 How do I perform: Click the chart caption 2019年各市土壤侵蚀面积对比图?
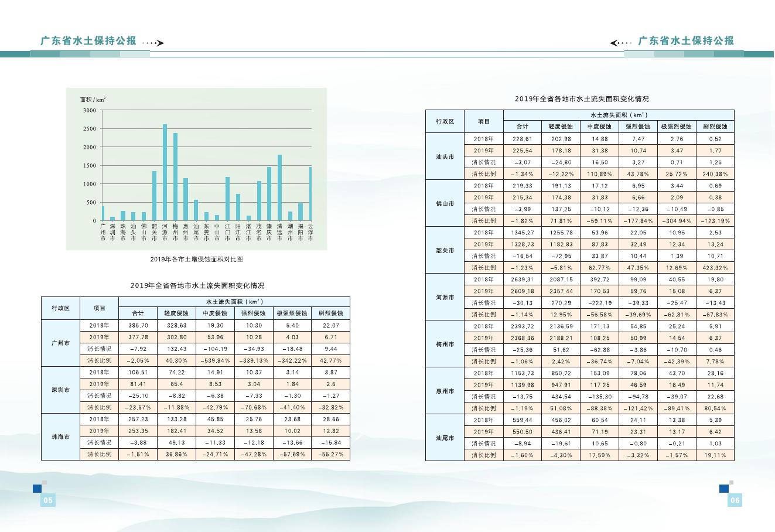coord(196,259)
